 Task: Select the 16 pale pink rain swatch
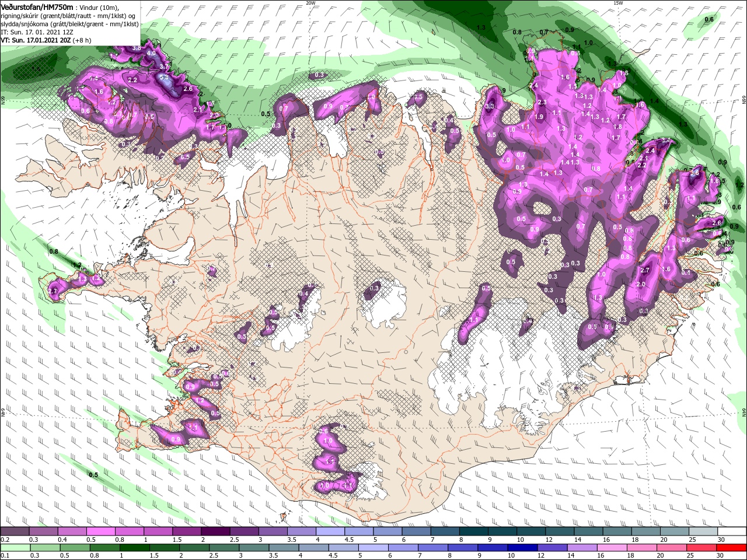[612, 548]
